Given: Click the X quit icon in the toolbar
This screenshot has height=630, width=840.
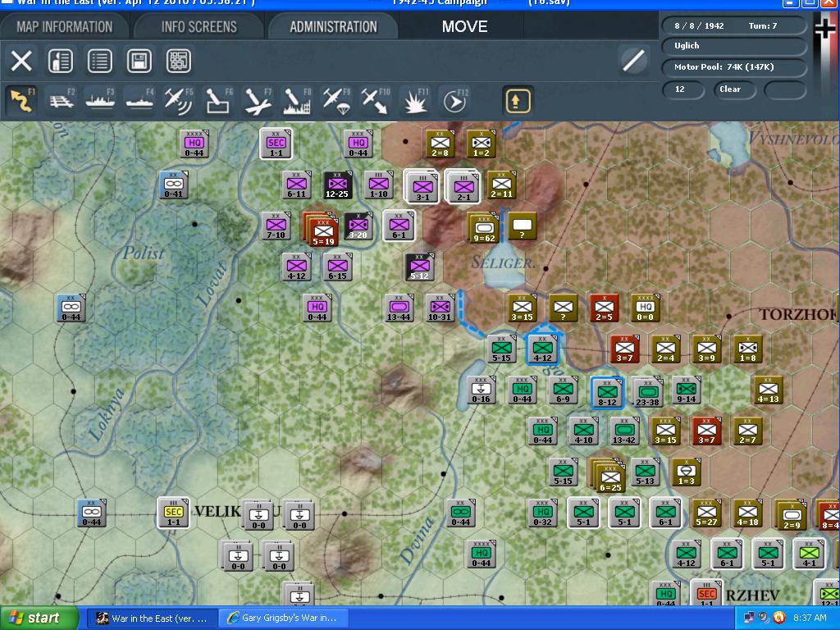Looking at the screenshot, I should 21,61.
